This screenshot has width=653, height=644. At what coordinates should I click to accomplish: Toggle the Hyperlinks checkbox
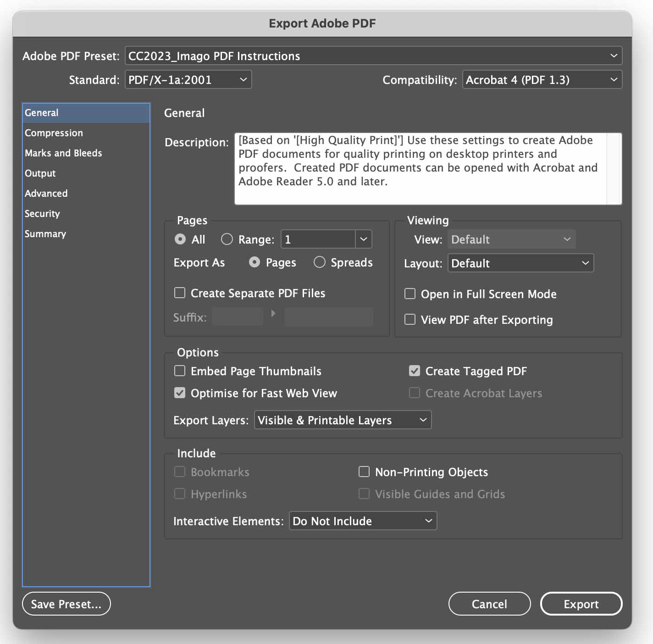pos(180,494)
